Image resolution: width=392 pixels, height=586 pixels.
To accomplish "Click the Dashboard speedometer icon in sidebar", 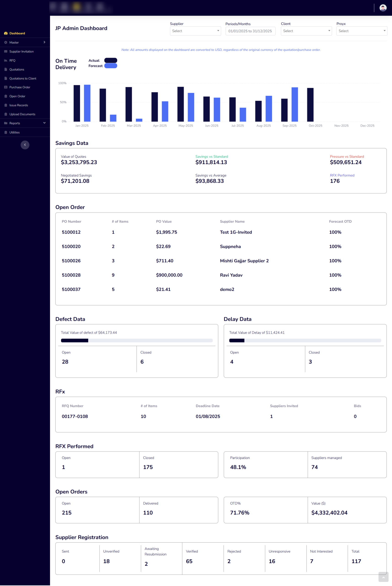I will (6, 33).
